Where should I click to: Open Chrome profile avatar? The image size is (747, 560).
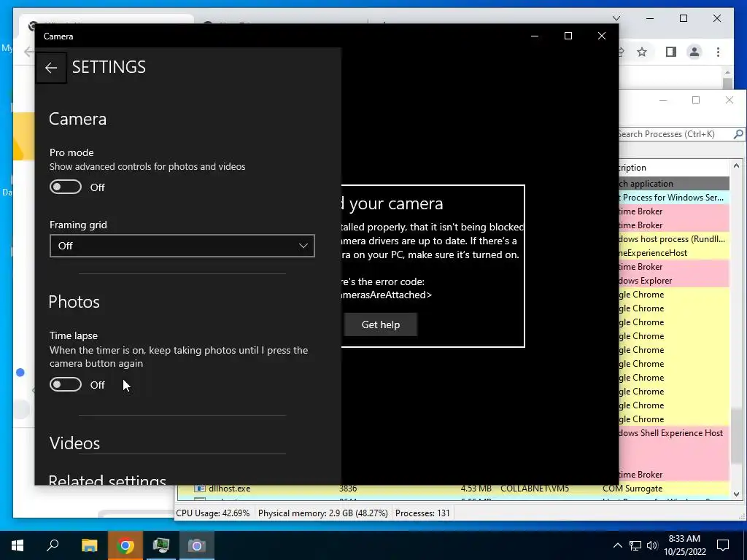click(x=694, y=52)
